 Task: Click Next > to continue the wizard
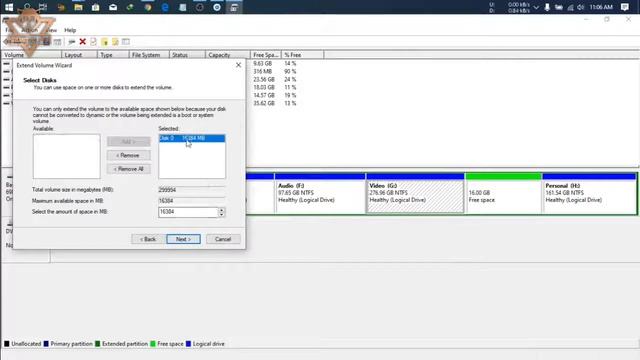183,239
